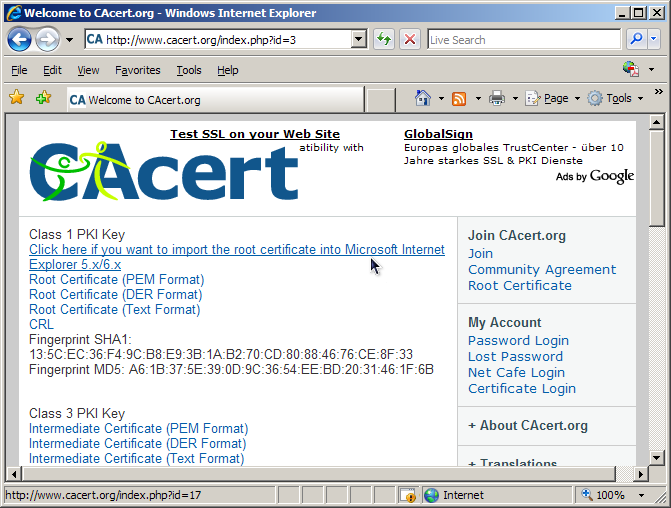Open the CRL link
Screen dimensions: 671x508
coord(41,324)
